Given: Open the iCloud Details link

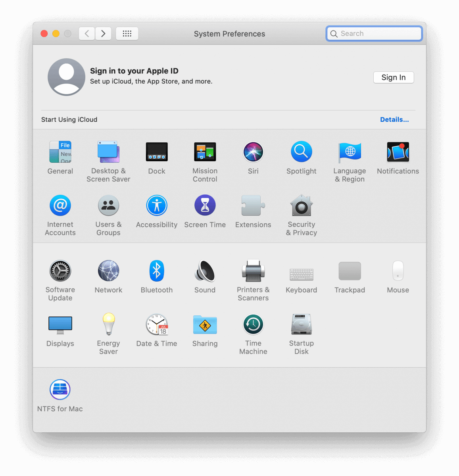Looking at the screenshot, I should [x=394, y=119].
